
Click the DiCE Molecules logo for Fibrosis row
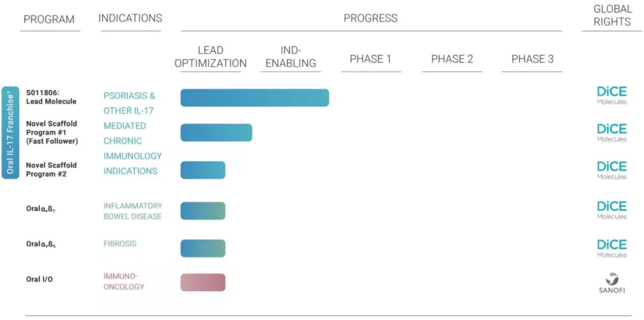[612, 248]
